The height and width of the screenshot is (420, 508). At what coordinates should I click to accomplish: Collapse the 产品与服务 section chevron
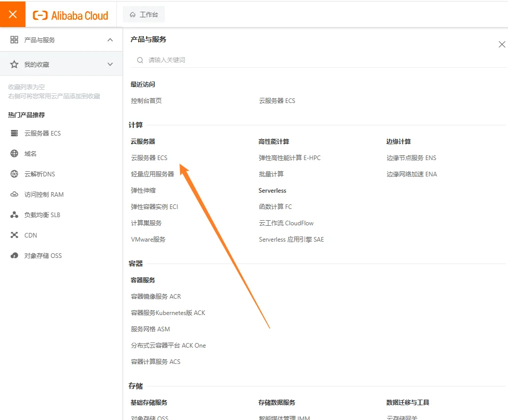110,40
